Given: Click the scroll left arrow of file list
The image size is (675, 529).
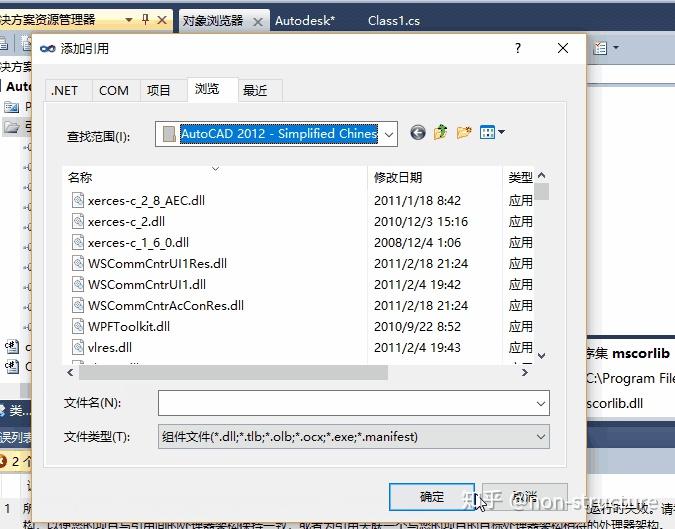Looking at the screenshot, I should (x=70, y=373).
